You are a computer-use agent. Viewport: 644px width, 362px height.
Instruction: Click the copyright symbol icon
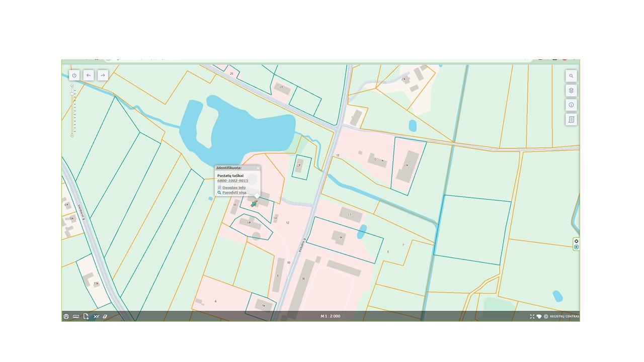coord(546,316)
